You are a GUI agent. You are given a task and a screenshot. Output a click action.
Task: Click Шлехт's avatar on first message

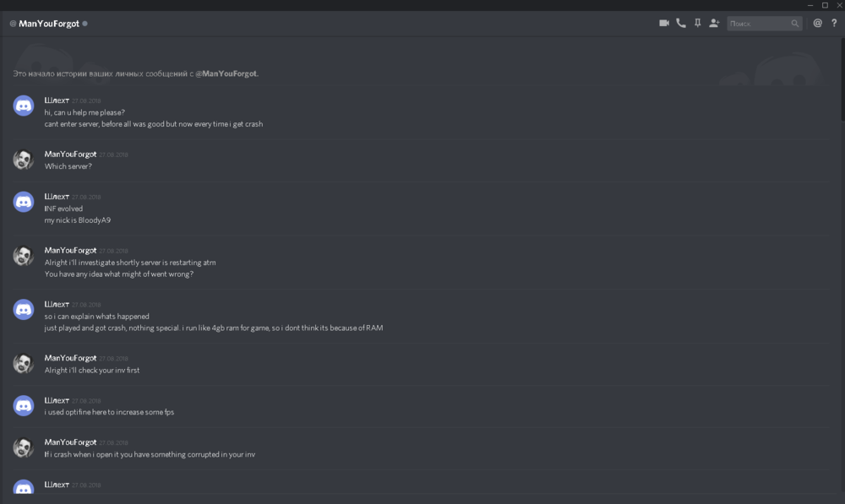(24, 106)
